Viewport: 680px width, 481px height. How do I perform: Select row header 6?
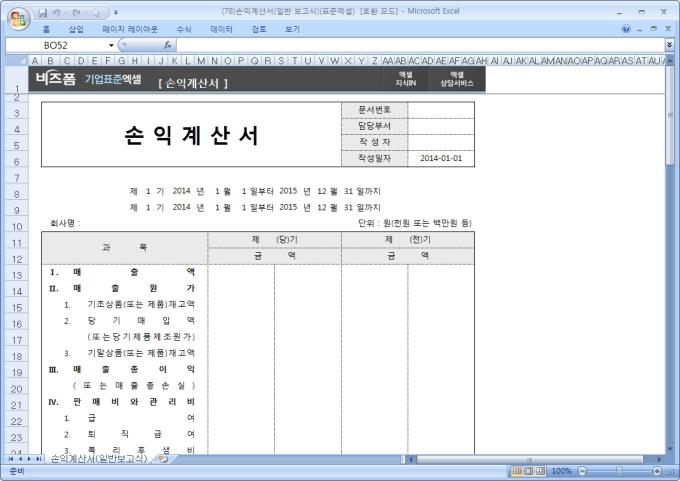pos(16,162)
